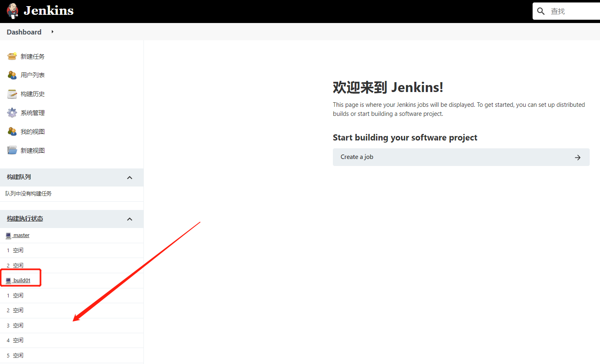Screen dimensions: 600x364
Task: Click the search magnifier icon
Action: tap(541, 11)
